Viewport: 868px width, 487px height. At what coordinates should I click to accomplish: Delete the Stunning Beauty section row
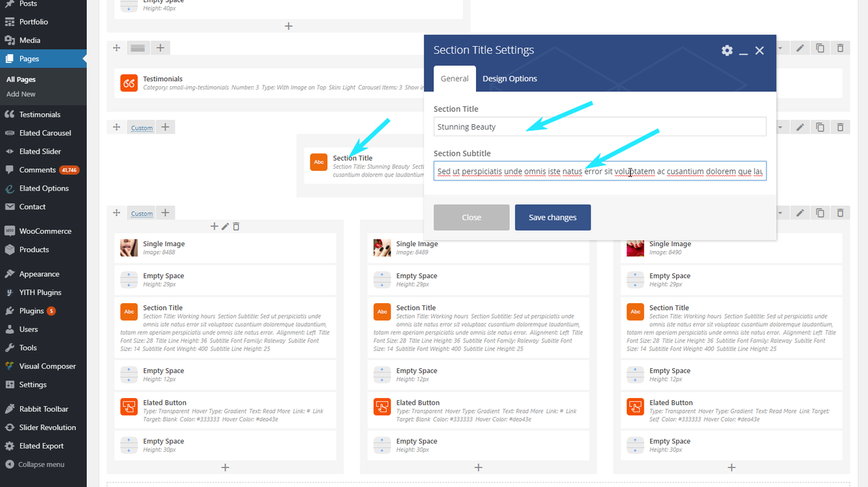(840, 127)
